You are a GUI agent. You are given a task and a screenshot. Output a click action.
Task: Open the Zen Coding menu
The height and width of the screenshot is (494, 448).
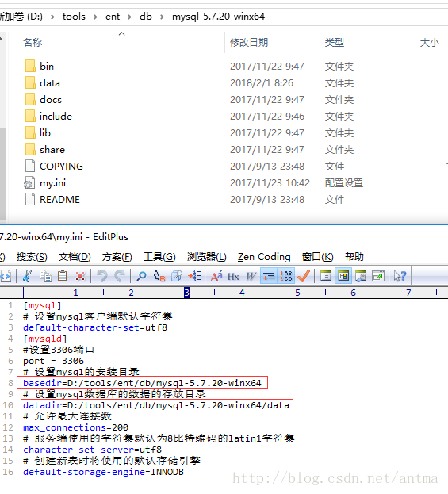[264, 257]
